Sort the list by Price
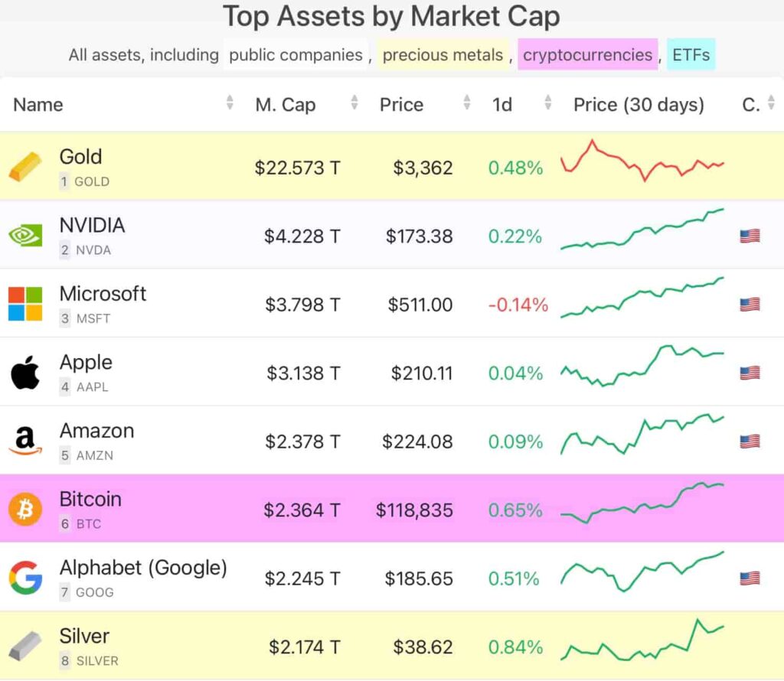 (x=401, y=105)
